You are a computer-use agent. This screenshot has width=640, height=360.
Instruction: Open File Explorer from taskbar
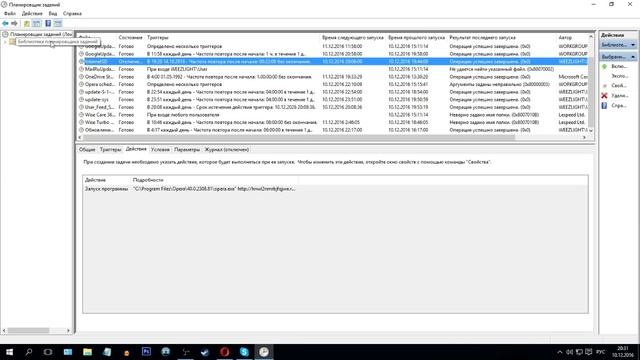tap(87, 352)
